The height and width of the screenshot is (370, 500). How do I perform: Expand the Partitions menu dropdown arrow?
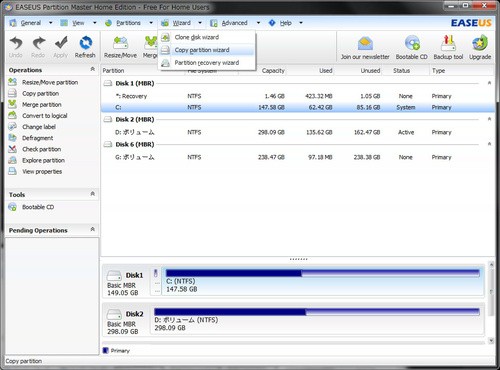pyautogui.click(x=151, y=23)
